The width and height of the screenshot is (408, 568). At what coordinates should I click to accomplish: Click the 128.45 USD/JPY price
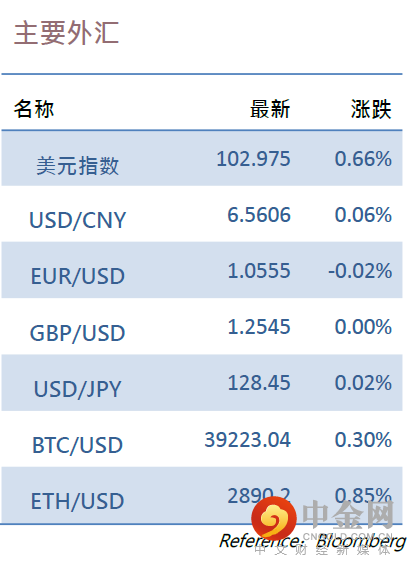pyautogui.click(x=259, y=383)
